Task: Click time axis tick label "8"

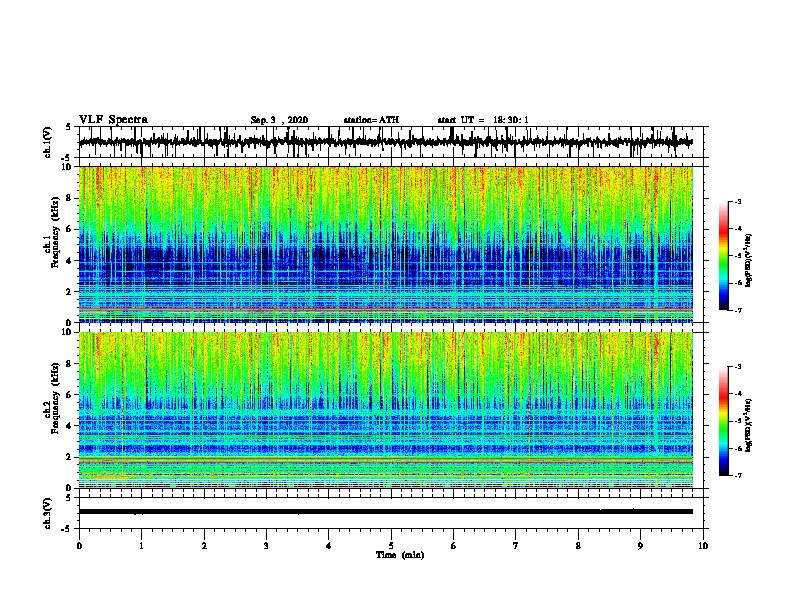Action: pos(578,546)
